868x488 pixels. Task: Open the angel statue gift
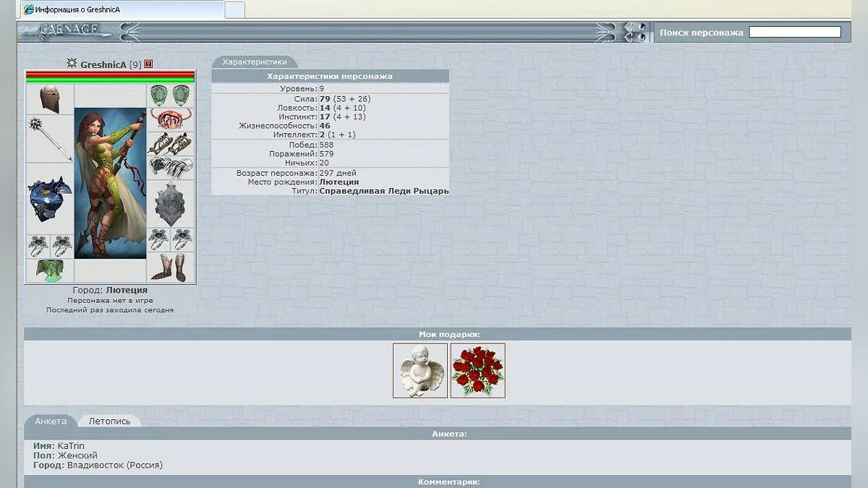[x=420, y=370]
